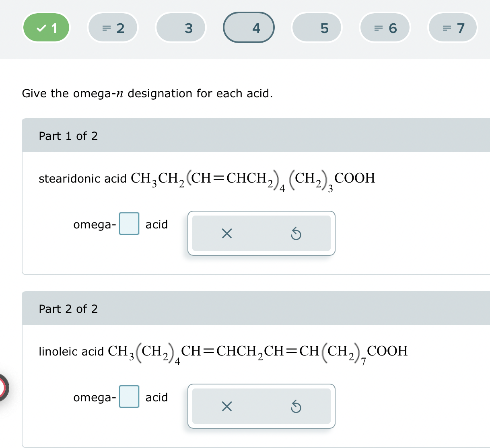Click the reset arrow in Part 2

click(x=296, y=406)
